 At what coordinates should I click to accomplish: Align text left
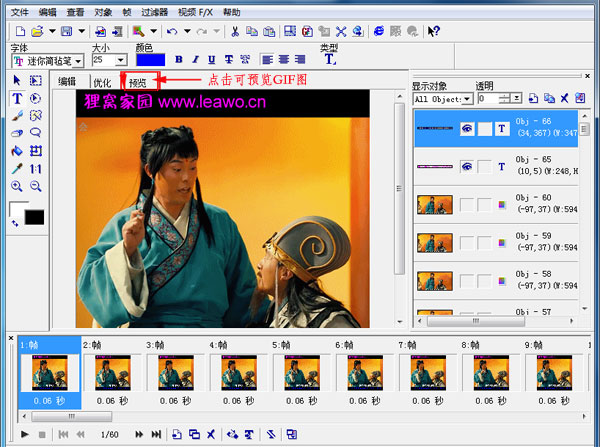pos(267,59)
